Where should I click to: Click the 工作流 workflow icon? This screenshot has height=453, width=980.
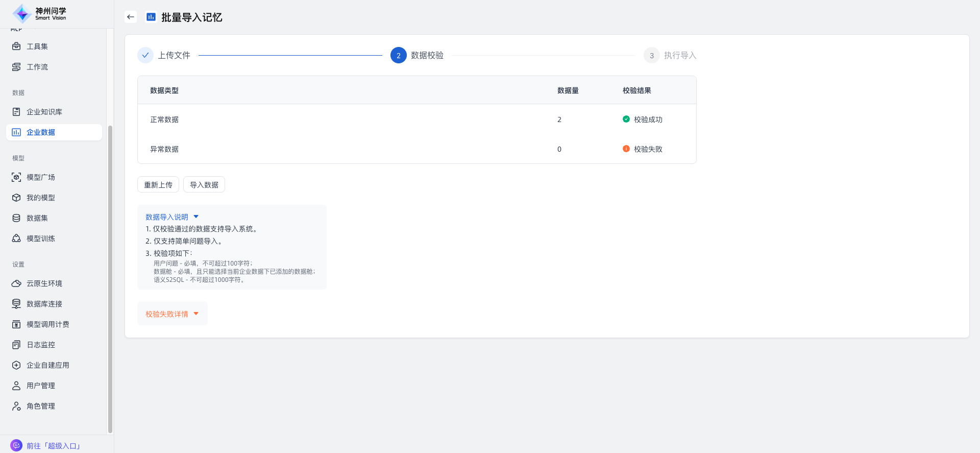click(16, 67)
